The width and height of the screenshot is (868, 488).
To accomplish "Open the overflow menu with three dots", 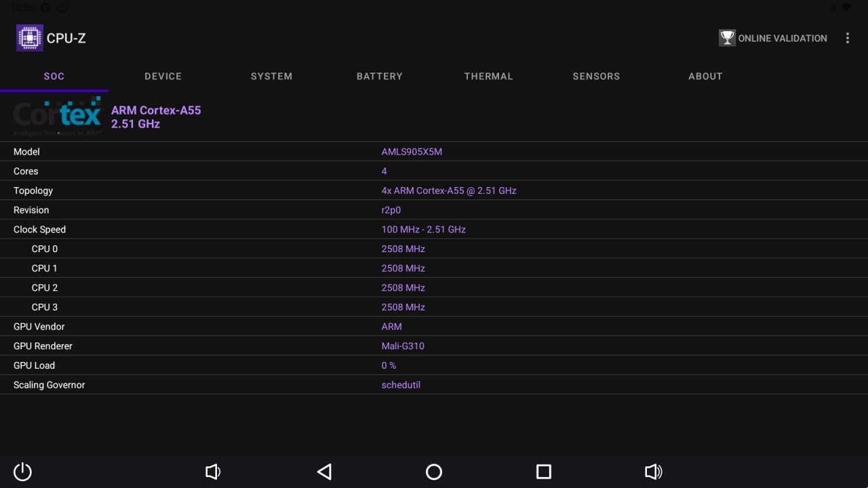I will click(848, 38).
